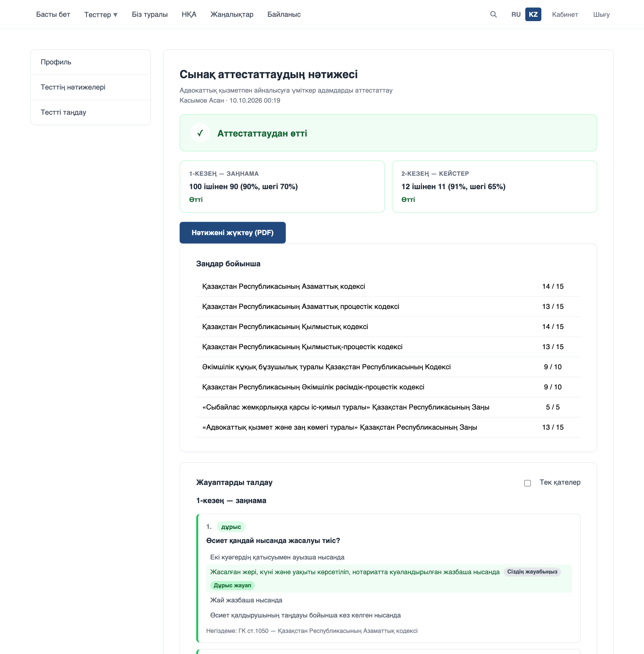
Task: Download results via Нәтижені жүктеу (PDF)
Action: click(232, 233)
